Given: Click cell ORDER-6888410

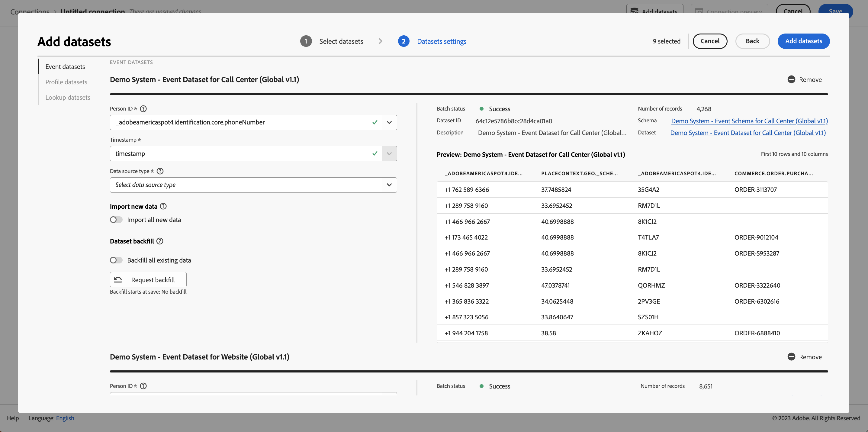Looking at the screenshot, I should [x=757, y=333].
